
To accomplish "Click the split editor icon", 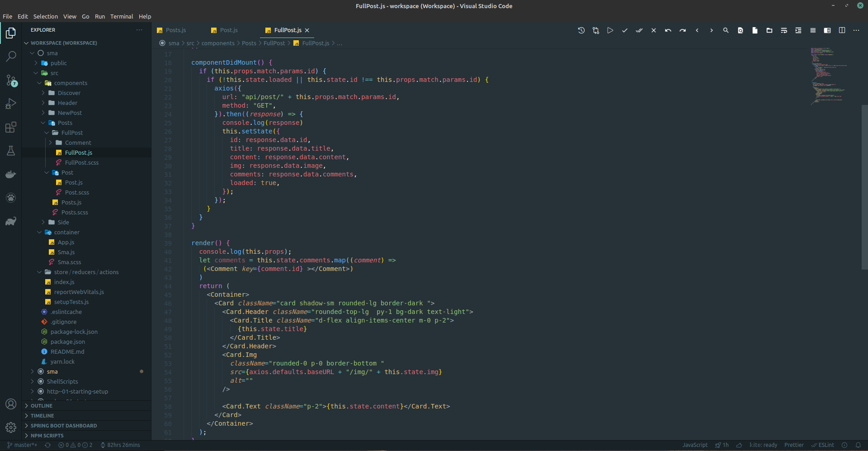I will pyautogui.click(x=842, y=30).
